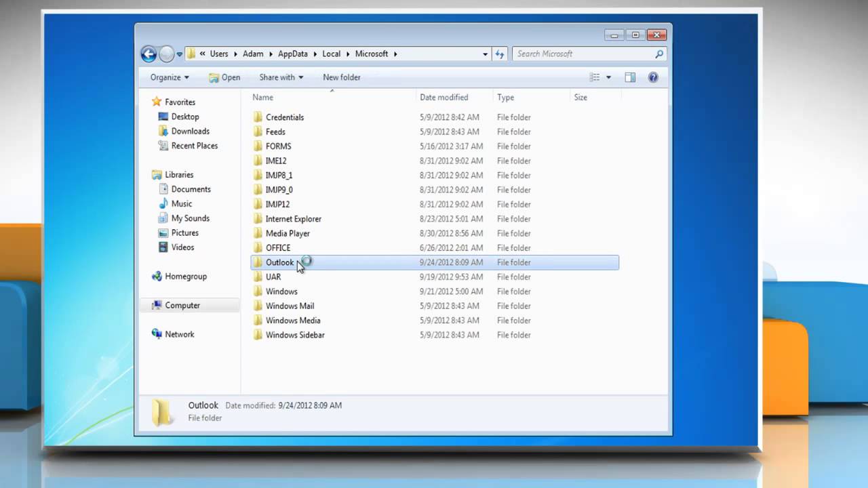Image resolution: width=868 pixels, height=488 pixels.
Task: Click the Users breadcrumb segment
Action: tap(219, 54)
